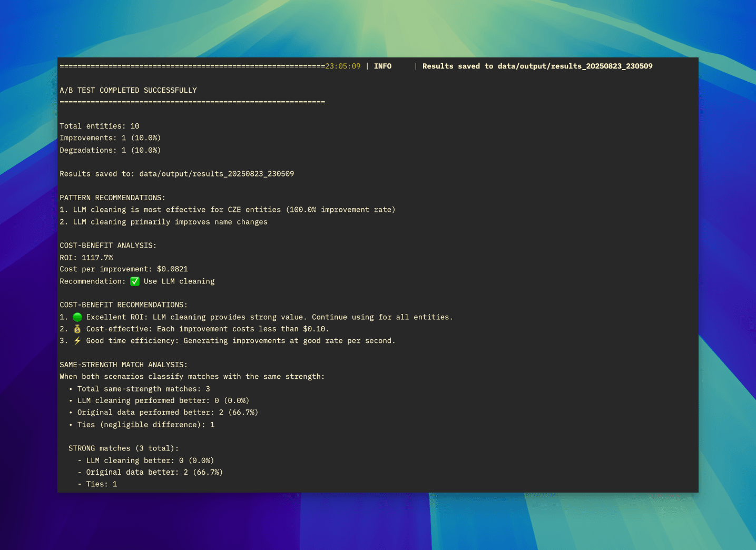Click the 💰 money bag emoji in Cost-effective line
Image resolution: width=756 pixels, height=550 pixels.
tap(77, 328)
